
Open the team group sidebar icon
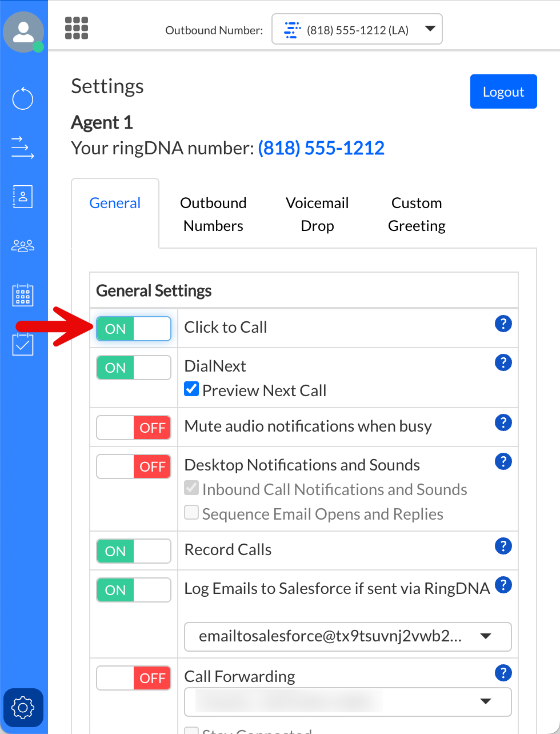[23, 246]
